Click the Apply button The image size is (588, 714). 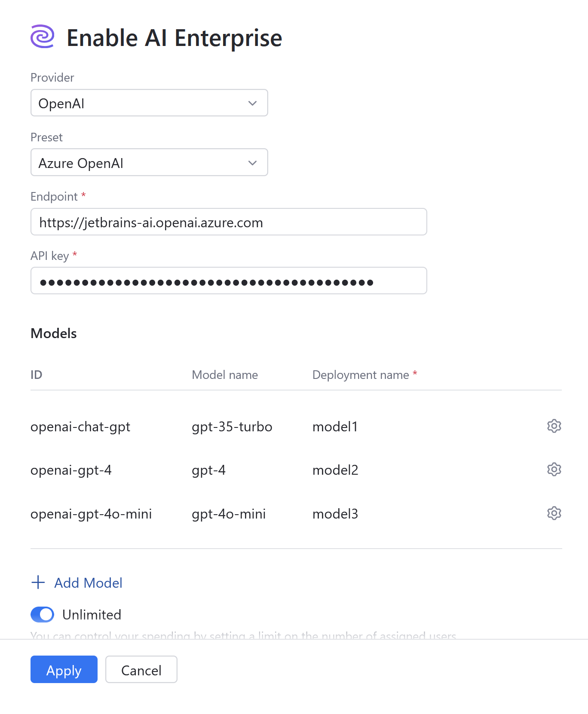tap(64, 669)
